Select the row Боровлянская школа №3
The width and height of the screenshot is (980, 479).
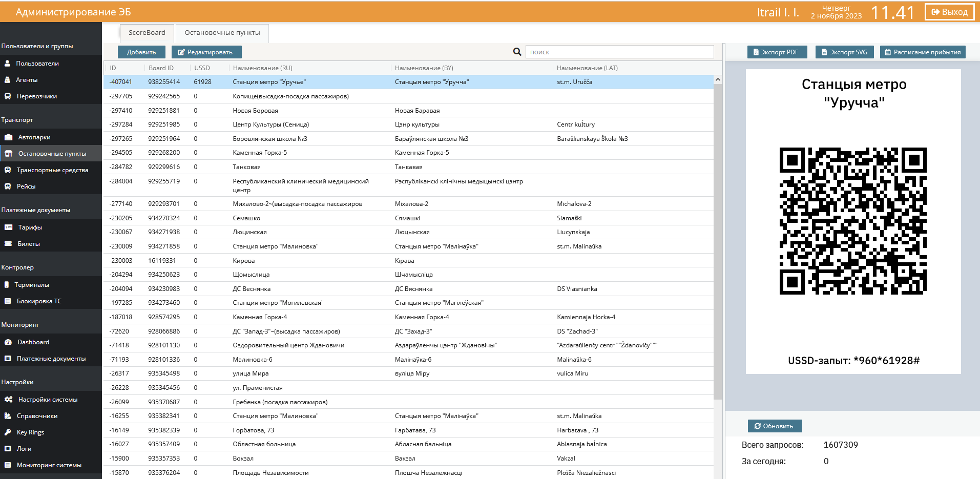click(409, 139)
